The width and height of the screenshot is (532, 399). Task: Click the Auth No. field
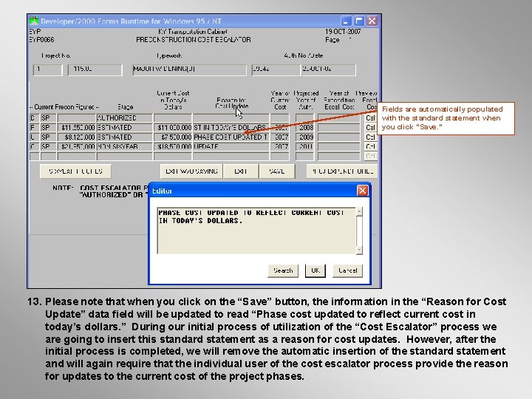[276, 69]
